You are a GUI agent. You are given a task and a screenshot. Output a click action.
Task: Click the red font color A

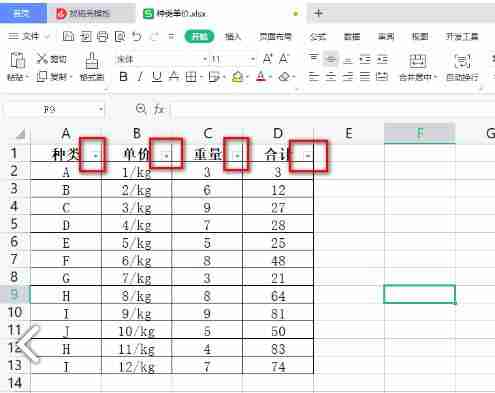pyautogui.click(x=261, y=77)
